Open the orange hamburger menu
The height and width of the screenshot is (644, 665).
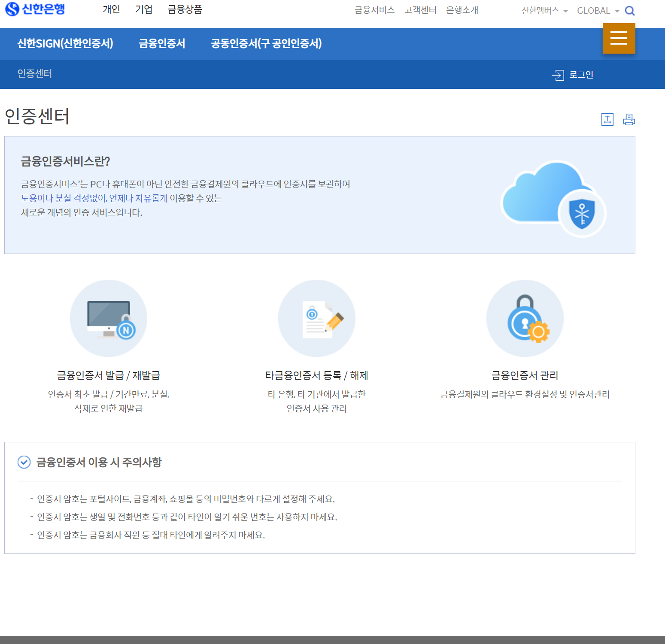pos(619,38)
